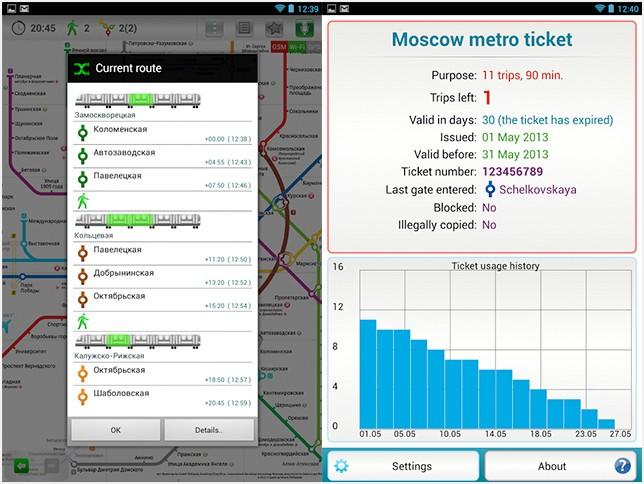
Task: Click the right screen battery status icon
Action: point(611,8)
